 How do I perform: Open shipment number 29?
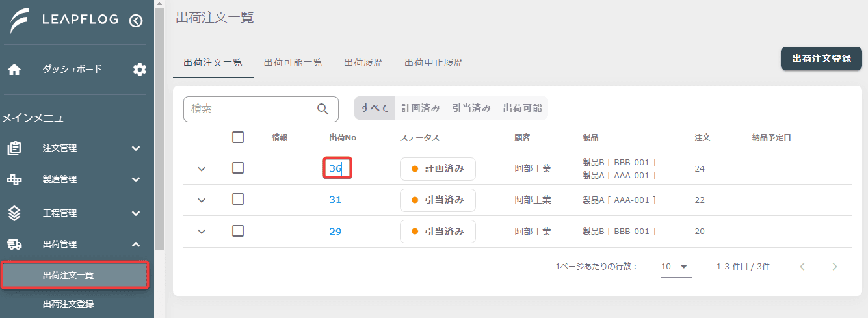335,231
